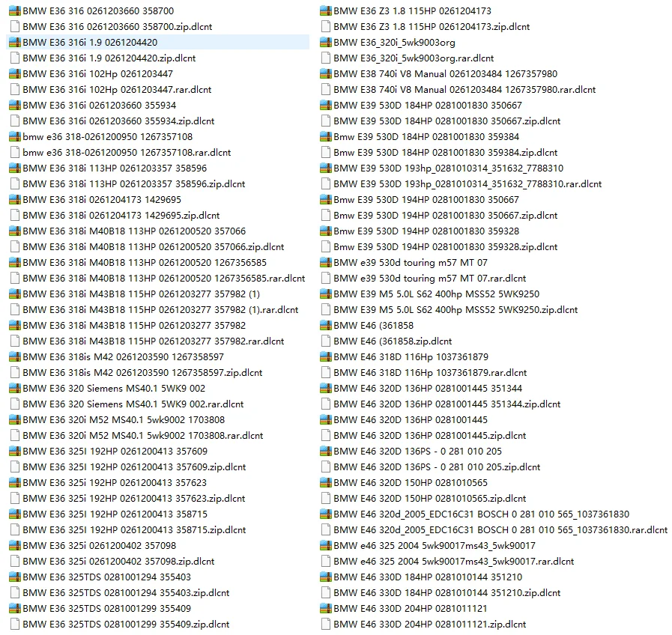Image resolution: width=672 pixels, height=635 pixels.
Task: Click archive icon of BMW E38 740i V8 Manual 0261203484 1267357980
Action: point(326,73)
